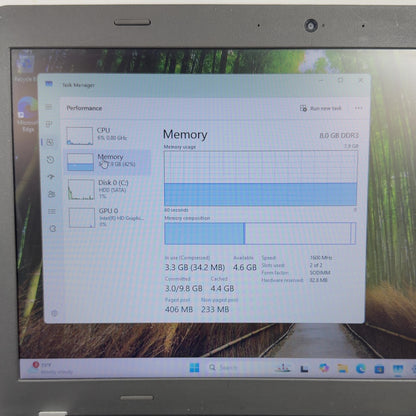416x416 pixels.
Task: Select the Performance page icon in sidebar
Action: [50, 142]
